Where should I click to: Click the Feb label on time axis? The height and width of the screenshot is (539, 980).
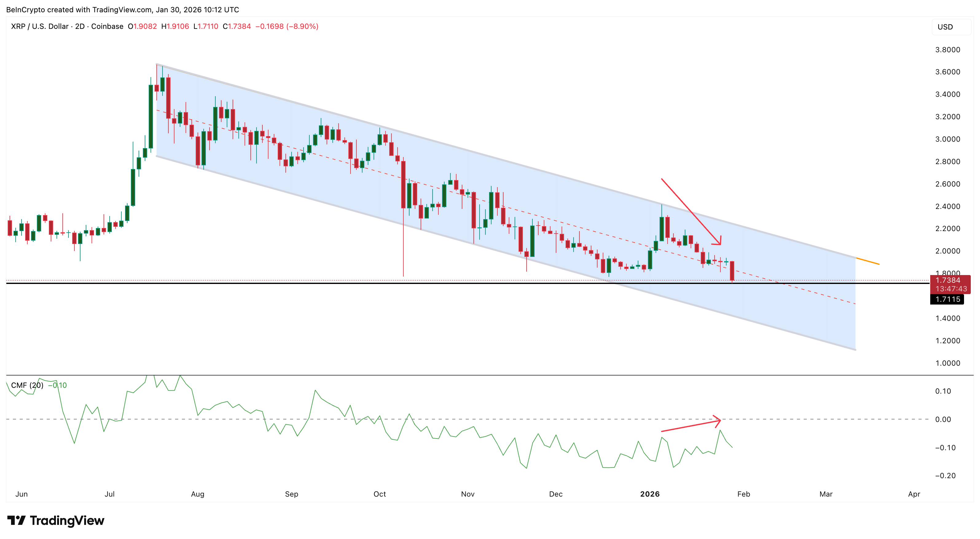click(743, 494)
